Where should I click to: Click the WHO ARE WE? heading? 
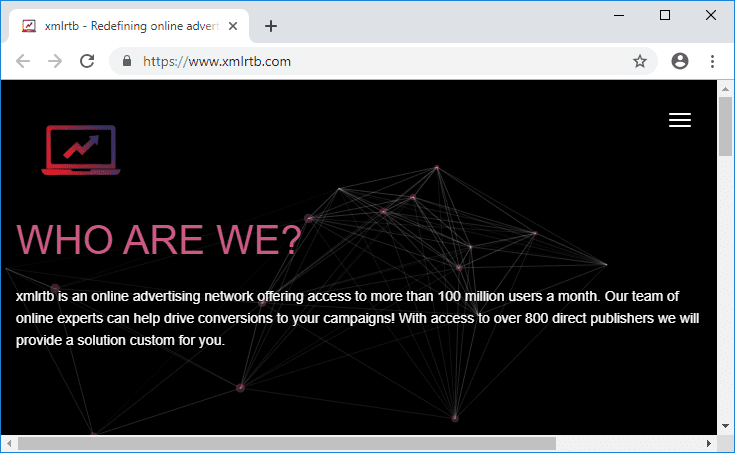pos(158,240)
